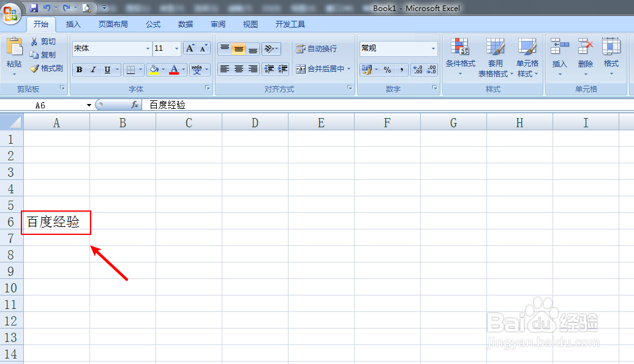
Task: Show phonetic guide (wén) option
Action: tap(197, 70)
